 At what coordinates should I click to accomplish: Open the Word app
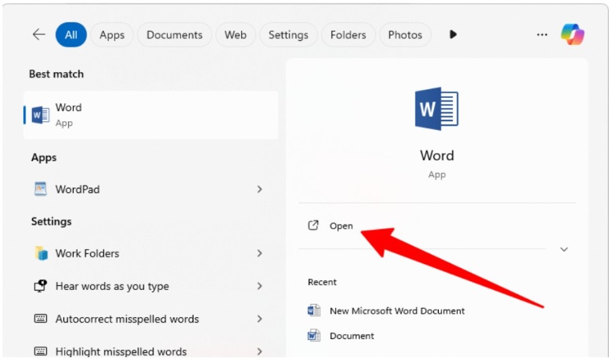[341, 226]
